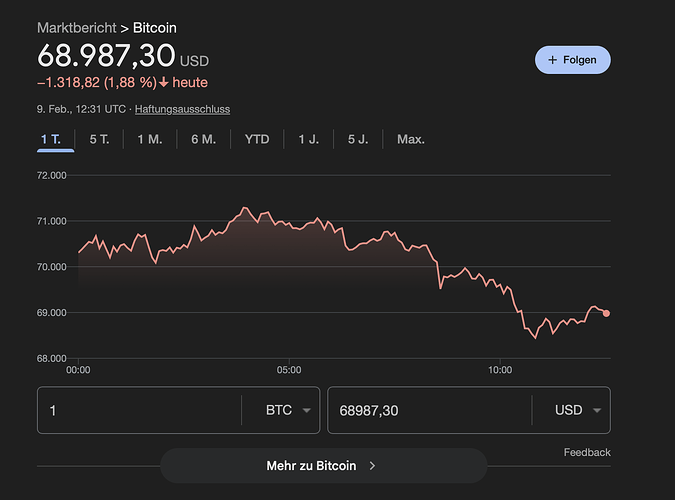Select the 1 T. time range tab

(x=51, y=139)
